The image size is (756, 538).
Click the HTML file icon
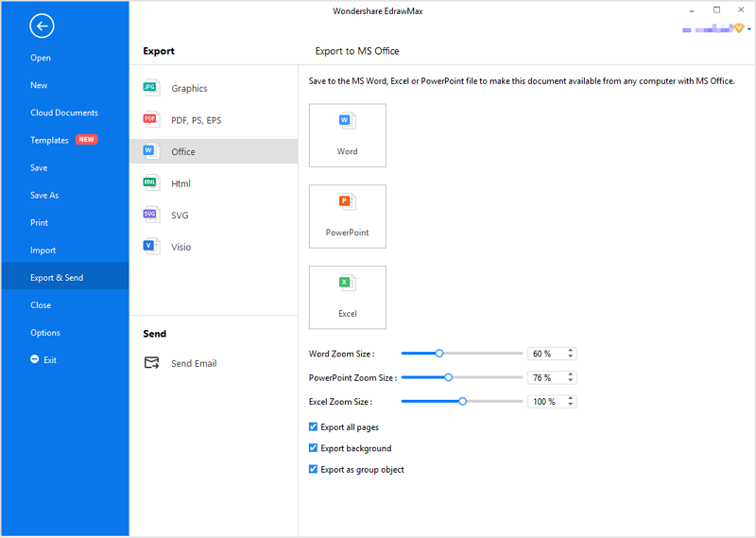coord(151,182)
